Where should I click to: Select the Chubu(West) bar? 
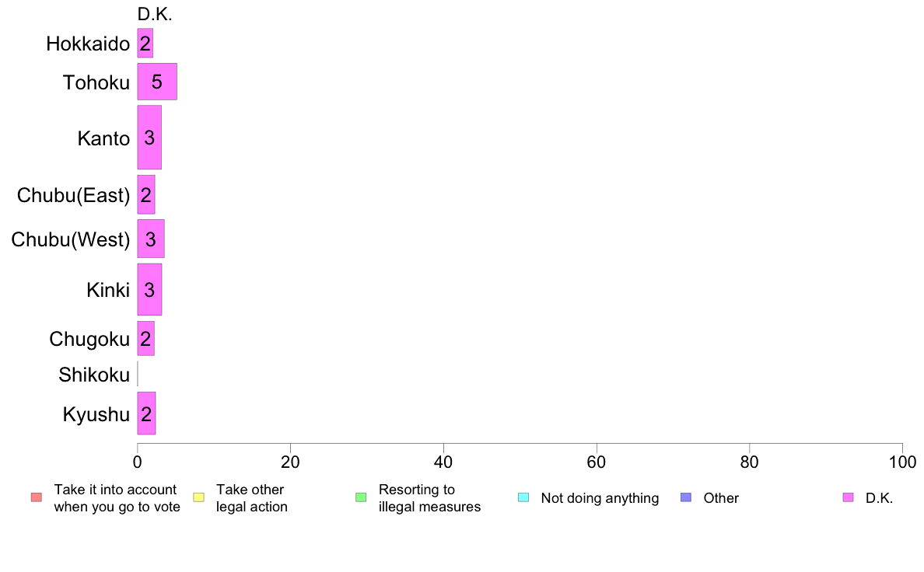[151, 239]
